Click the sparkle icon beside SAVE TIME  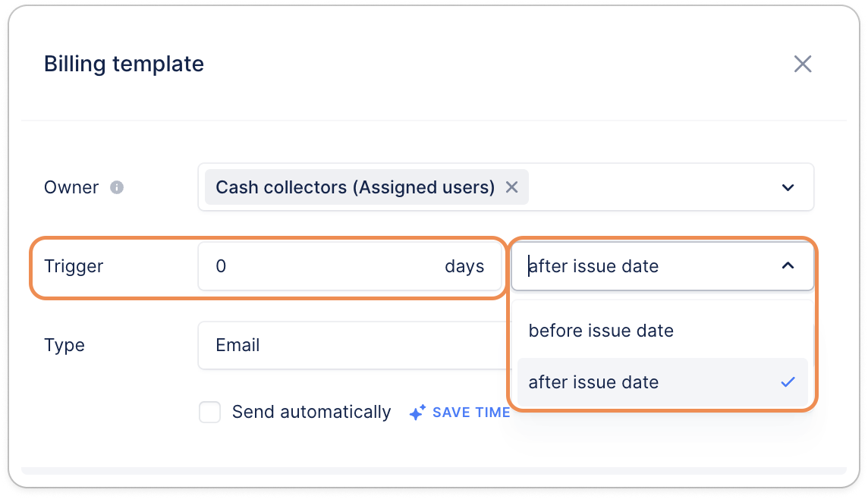point(417,413)
